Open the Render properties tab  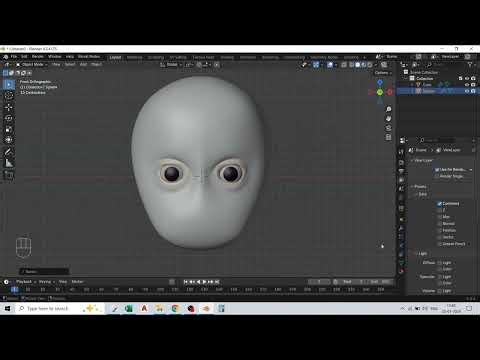401,163
